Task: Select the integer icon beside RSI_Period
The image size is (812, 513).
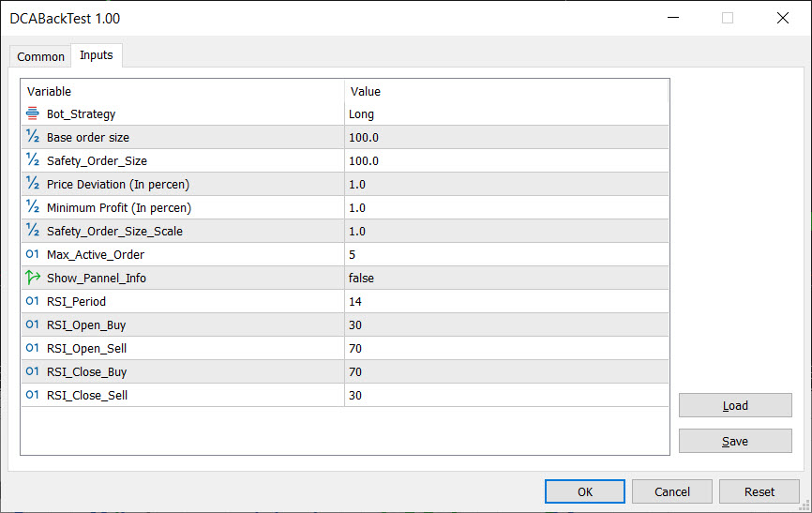Action: click(x=32, y=301)
